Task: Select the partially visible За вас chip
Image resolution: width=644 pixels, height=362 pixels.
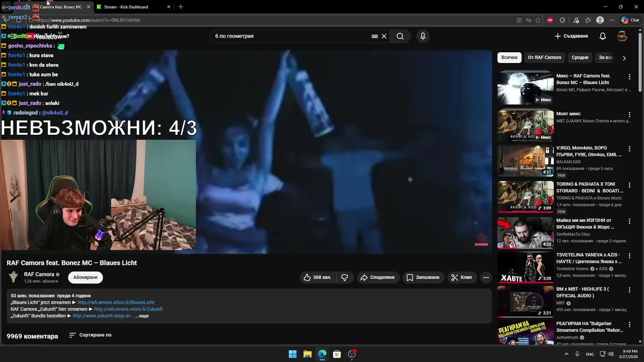Action: (605, 57)
